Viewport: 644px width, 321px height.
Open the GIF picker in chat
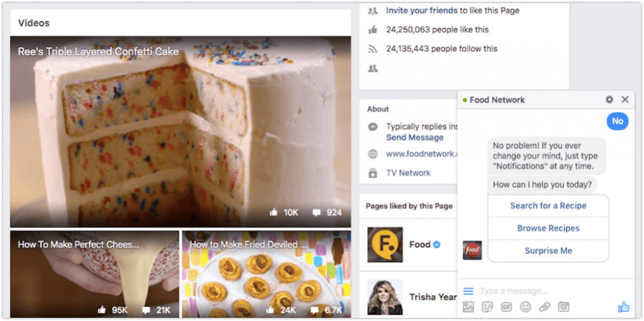pyautogui.click(x=507, y=306)
